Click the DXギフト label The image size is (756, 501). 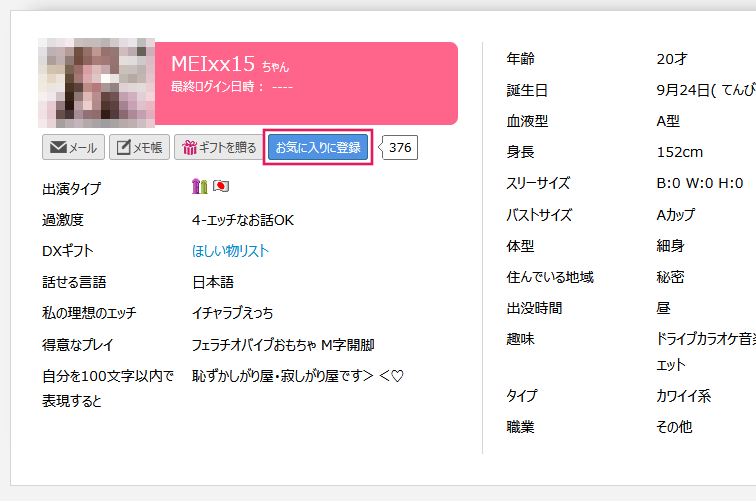click(x=67, y=251)
